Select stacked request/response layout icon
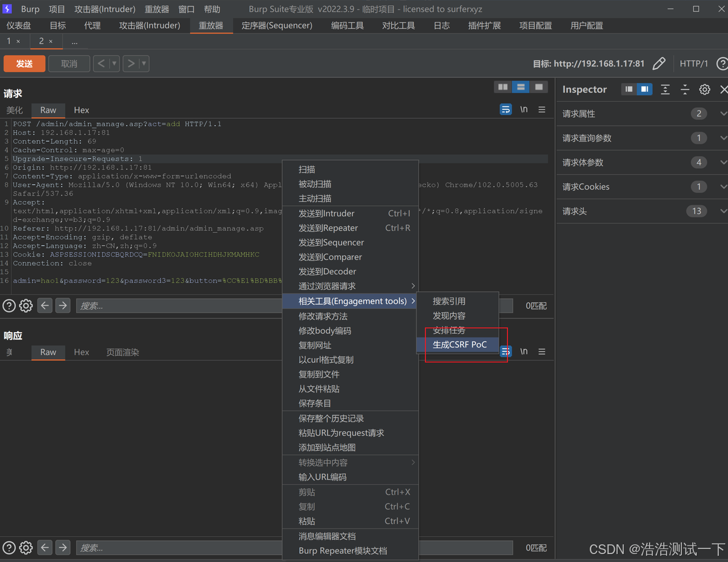This screenshot has width=728, height=562. (x=520, y=87)
